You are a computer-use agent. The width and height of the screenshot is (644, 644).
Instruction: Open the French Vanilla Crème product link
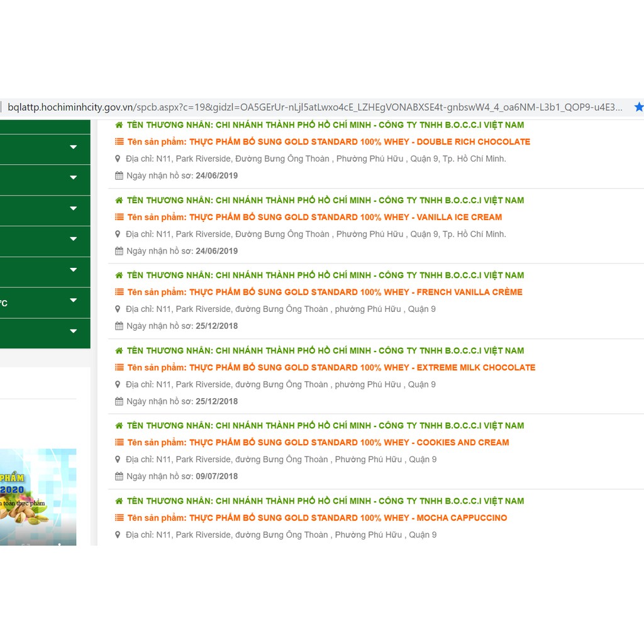[355, 292]
